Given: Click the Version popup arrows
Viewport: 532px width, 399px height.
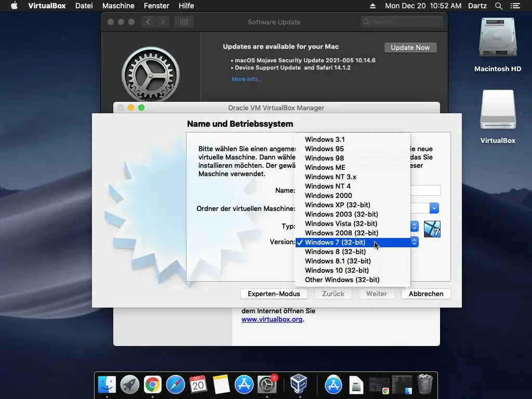Looking at the screenshot, I should point(414,242).
